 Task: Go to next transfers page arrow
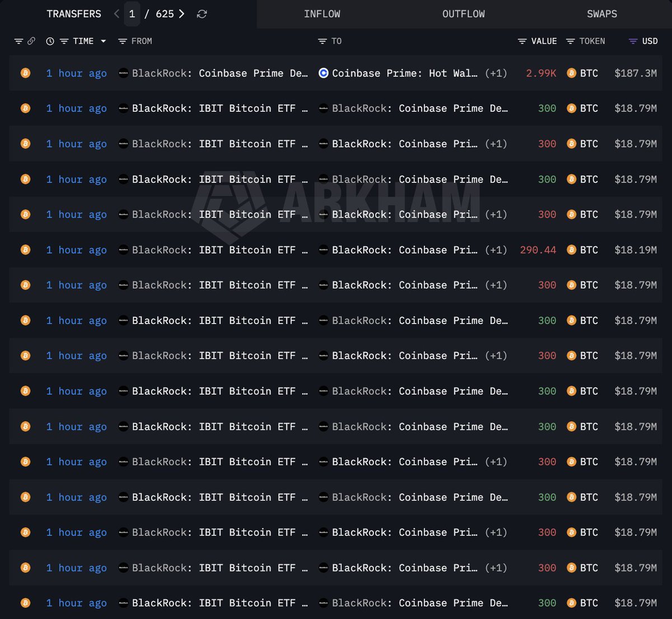point(181,14)
